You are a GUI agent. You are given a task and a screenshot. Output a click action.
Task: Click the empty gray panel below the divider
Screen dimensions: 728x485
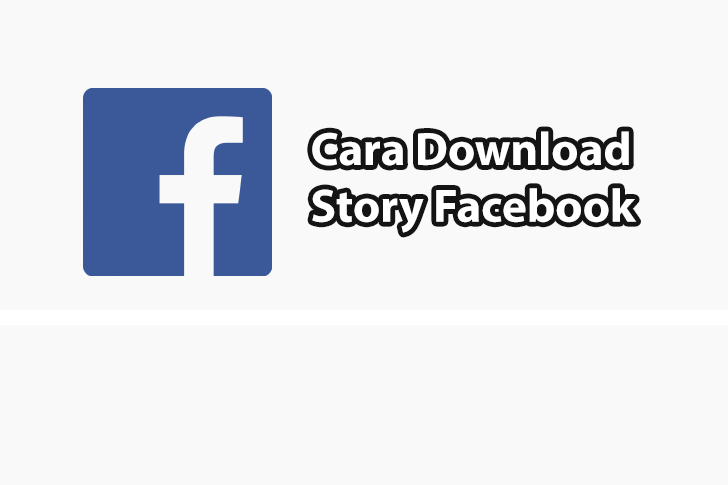click(364, 405)
